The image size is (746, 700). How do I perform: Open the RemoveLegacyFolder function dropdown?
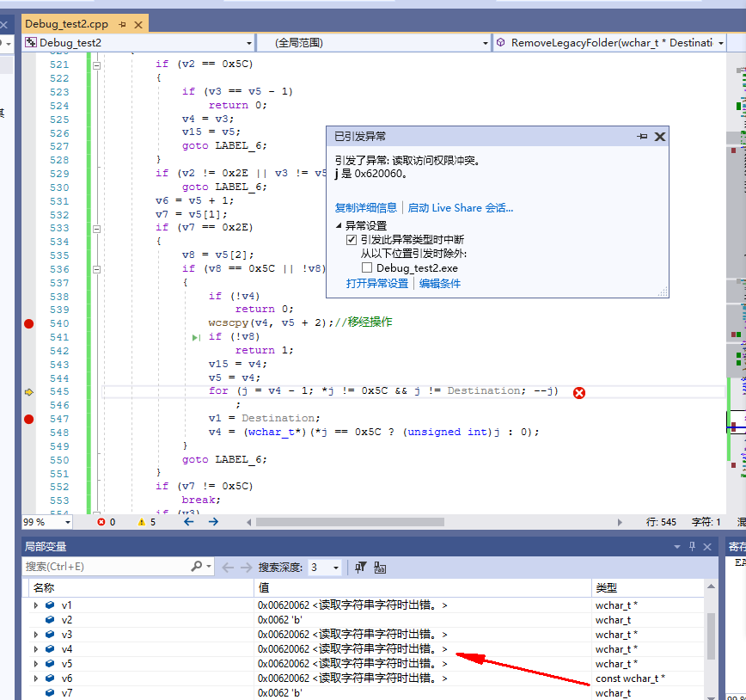[x=721, y=43]
